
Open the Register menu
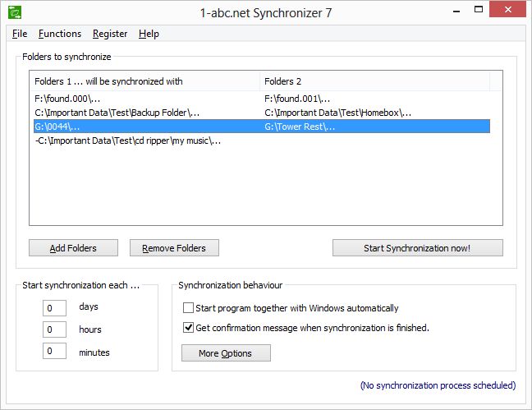pos(110,34)
